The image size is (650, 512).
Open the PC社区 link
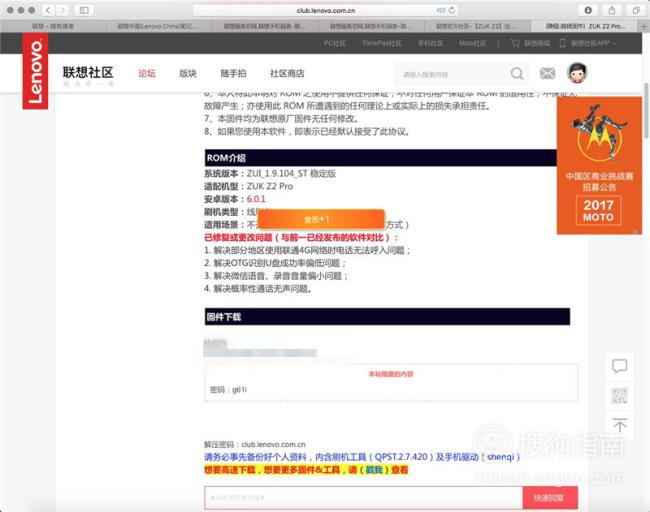[335, 43]
